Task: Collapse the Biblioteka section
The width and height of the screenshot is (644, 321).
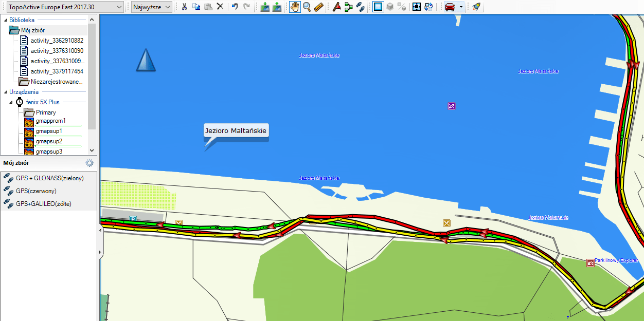Action: pos(5,20)
